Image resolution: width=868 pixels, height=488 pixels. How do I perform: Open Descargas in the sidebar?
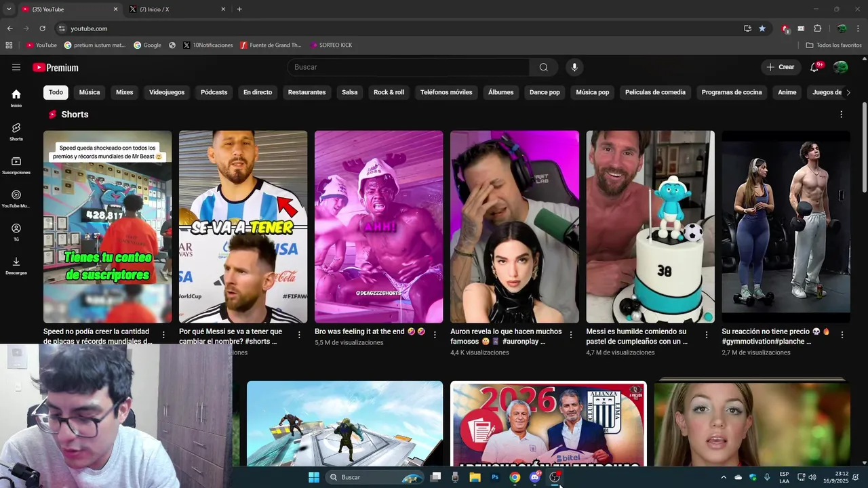(x=16, y=266)
